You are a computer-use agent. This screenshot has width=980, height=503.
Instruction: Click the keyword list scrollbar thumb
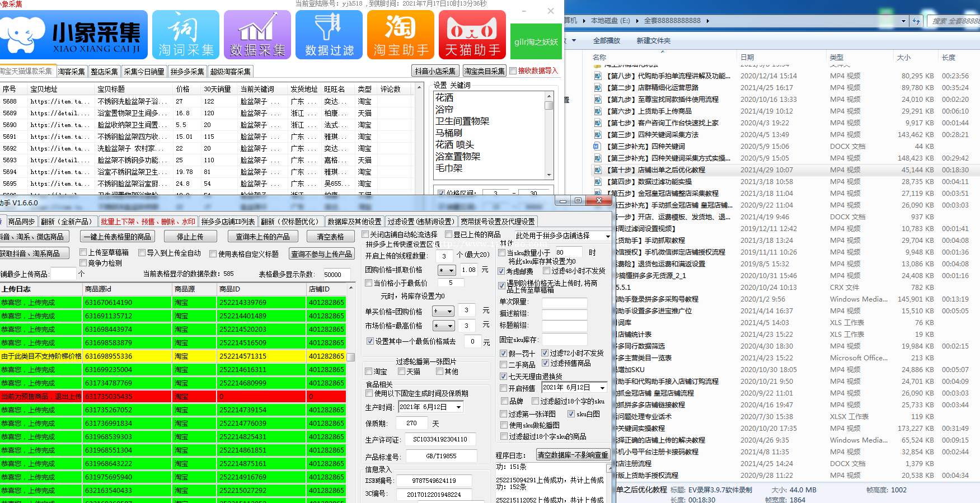549,105
